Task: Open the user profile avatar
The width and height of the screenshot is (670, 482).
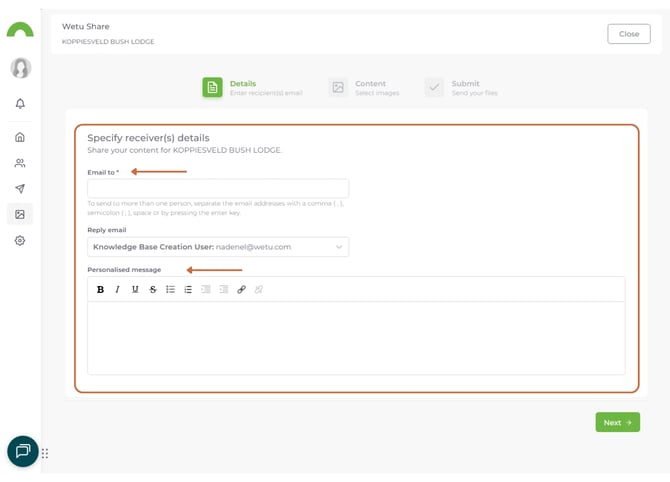Action: point(20,68)
